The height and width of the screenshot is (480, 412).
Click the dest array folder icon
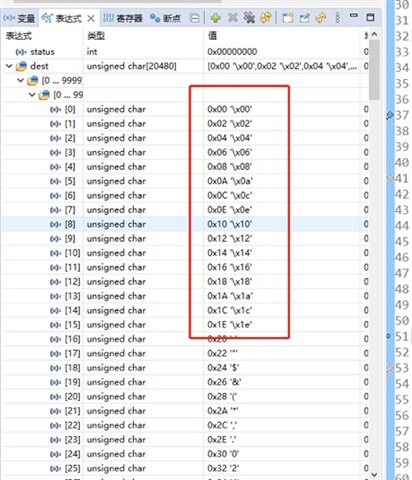click(x=21, y=66)
